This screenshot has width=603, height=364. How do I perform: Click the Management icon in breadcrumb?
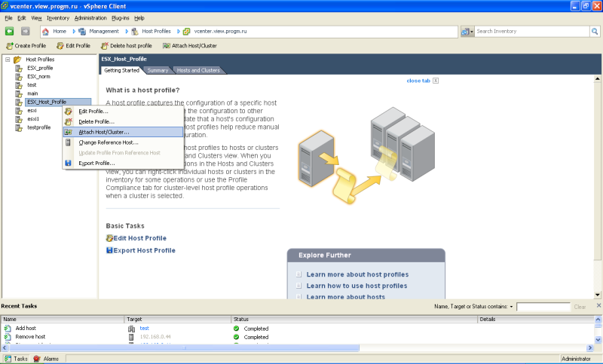coord(82,32)
